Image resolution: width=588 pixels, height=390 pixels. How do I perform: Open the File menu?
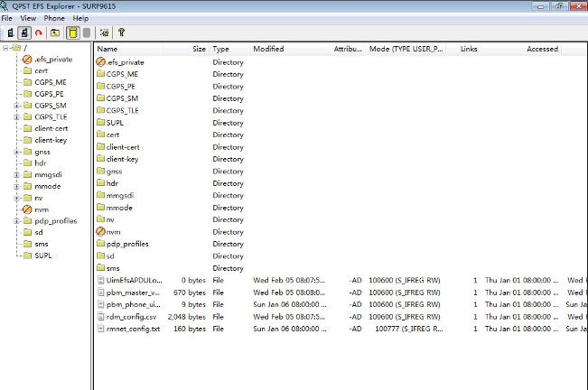(7, 18)
